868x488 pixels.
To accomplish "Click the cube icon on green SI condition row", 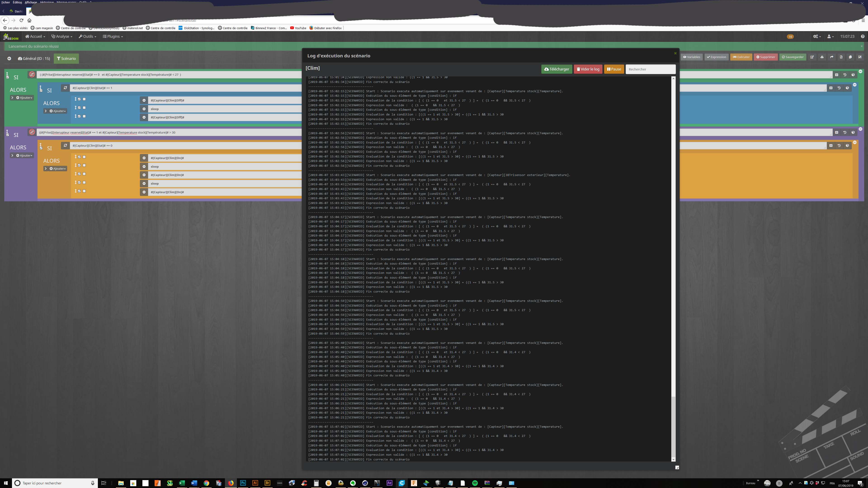I will (x=853, y=75).
